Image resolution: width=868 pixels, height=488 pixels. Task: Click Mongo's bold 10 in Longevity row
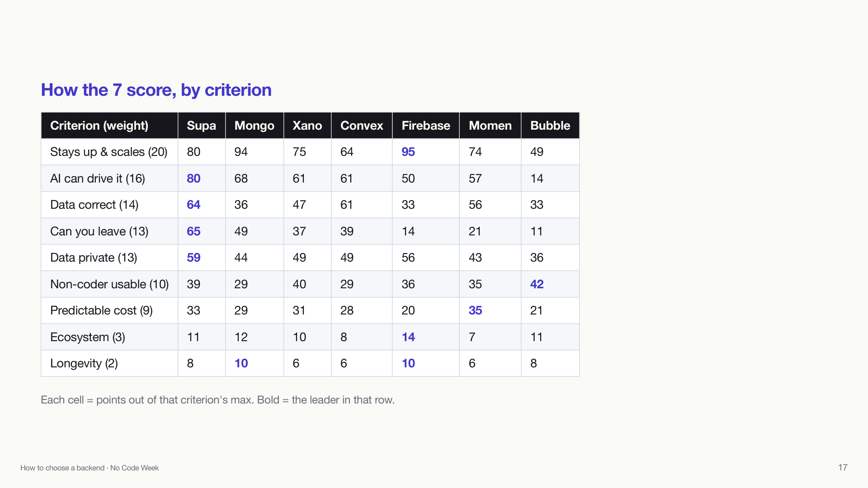(x=241, y=363)
